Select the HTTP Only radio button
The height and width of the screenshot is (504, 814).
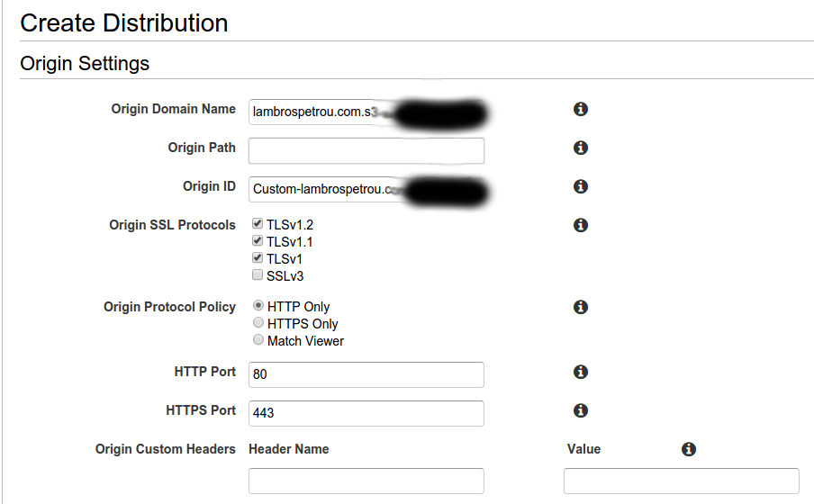258,306
